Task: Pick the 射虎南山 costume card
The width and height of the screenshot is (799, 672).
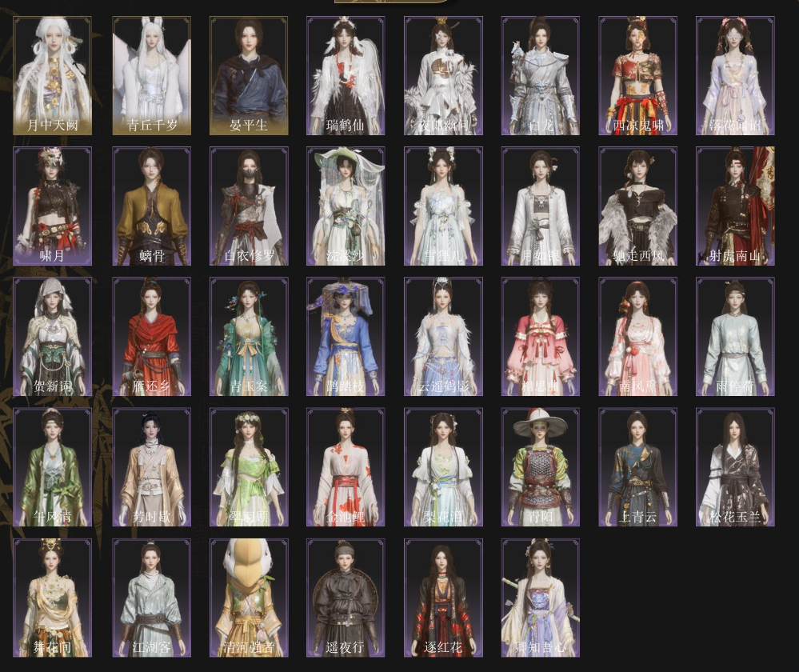Action: (735, 206)
